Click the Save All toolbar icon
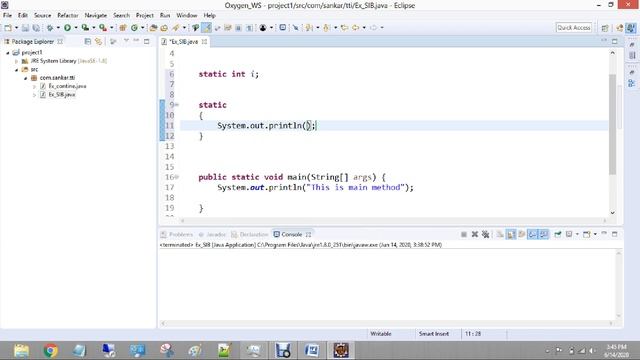The image size is (640, 360). (x=36, y=28)
